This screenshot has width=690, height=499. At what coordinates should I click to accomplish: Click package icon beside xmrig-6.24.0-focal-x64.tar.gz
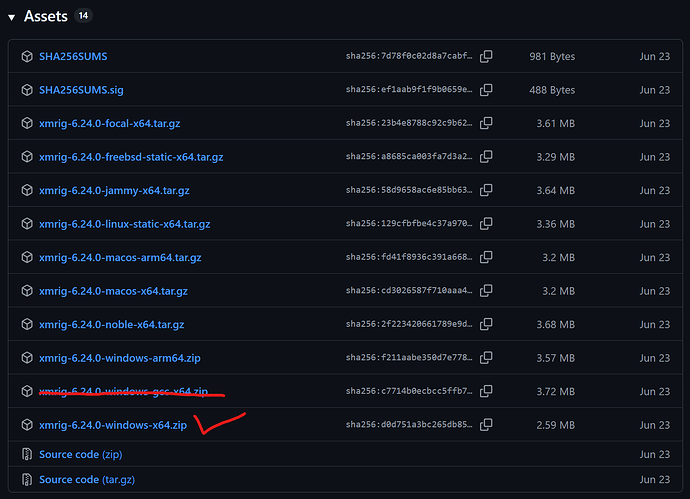pos(26,124)
